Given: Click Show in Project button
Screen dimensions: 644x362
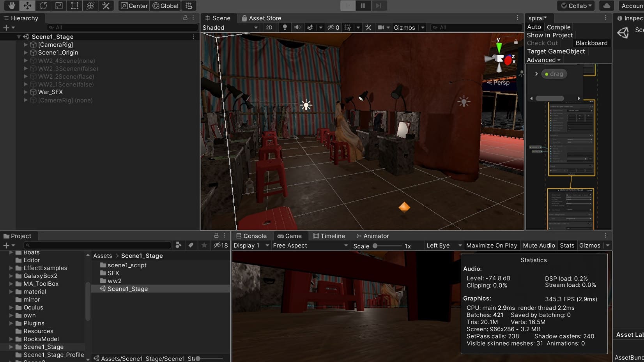Looking at the screenshot, I should point(550,35).
